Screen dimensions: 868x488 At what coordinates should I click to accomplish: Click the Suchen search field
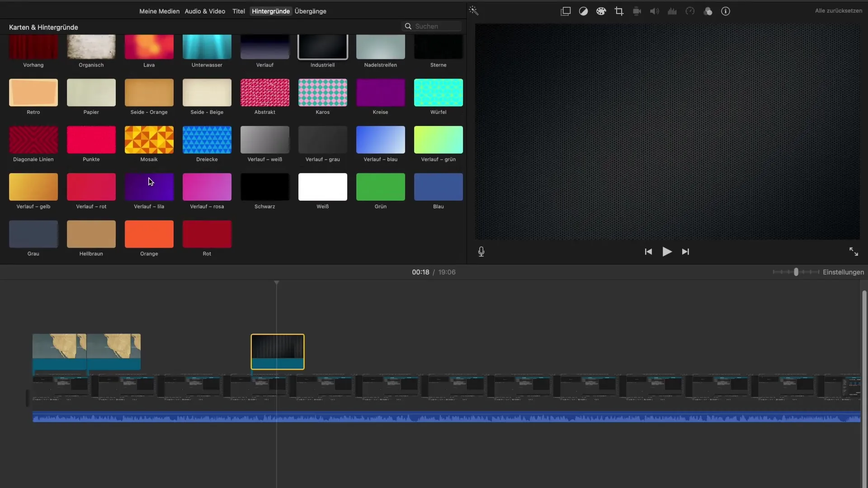(432, 26)
